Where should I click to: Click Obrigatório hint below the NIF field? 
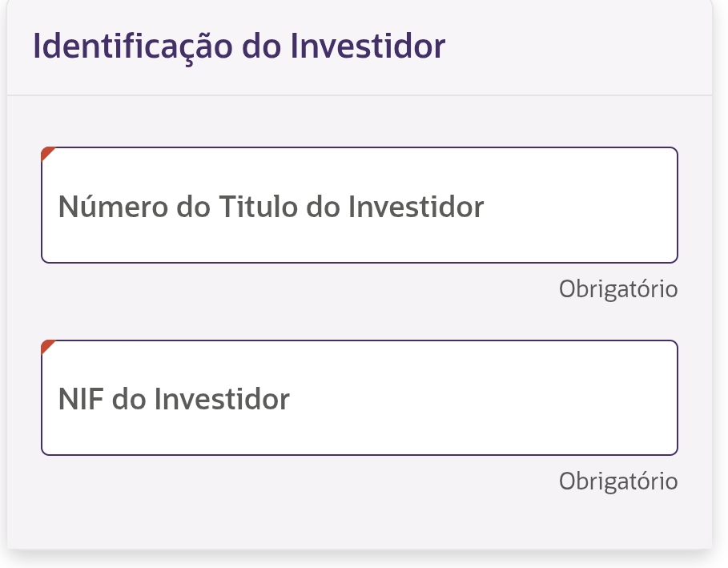click(x=618, y=481)
